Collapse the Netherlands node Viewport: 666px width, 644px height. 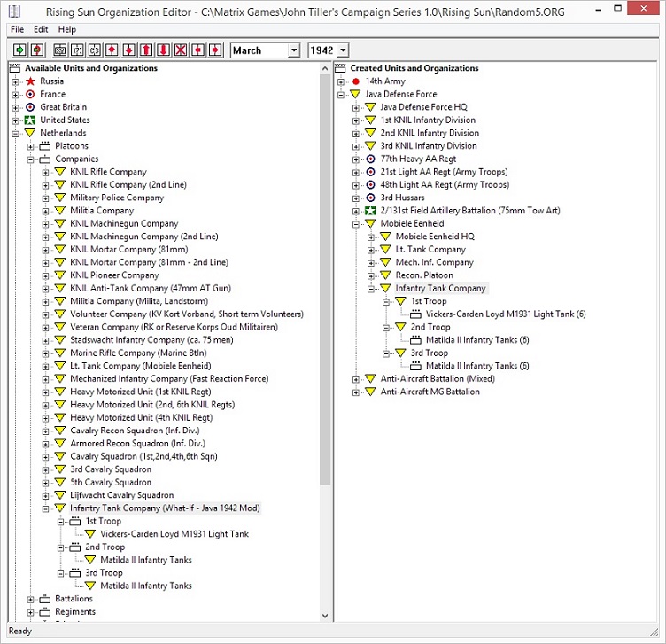pos(15,134)
